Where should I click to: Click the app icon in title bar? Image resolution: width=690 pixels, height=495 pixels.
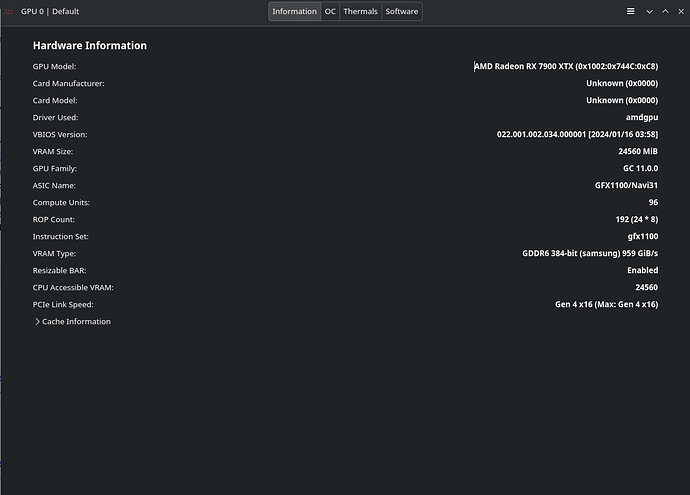click(x=9, y=11)
